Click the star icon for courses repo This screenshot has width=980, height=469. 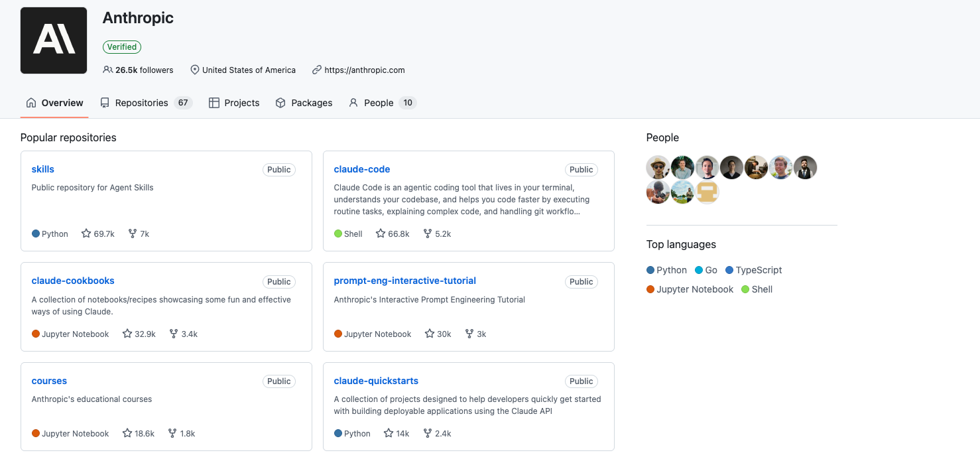coord(127,433)
